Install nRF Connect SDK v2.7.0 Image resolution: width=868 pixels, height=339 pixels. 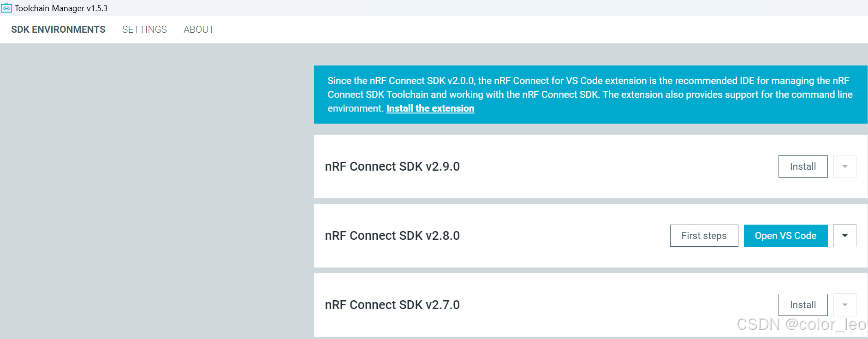(x=803, y=304)
